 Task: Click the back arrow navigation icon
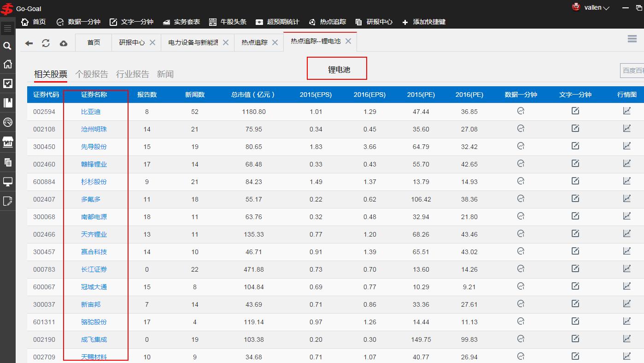[x=29, y=43]
